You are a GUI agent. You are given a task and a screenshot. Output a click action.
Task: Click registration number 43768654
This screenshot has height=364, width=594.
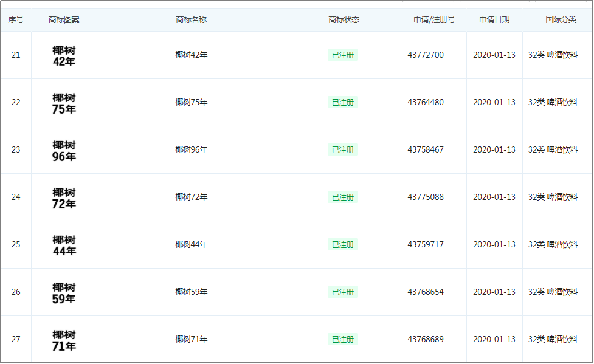click(x=426, y=292)
